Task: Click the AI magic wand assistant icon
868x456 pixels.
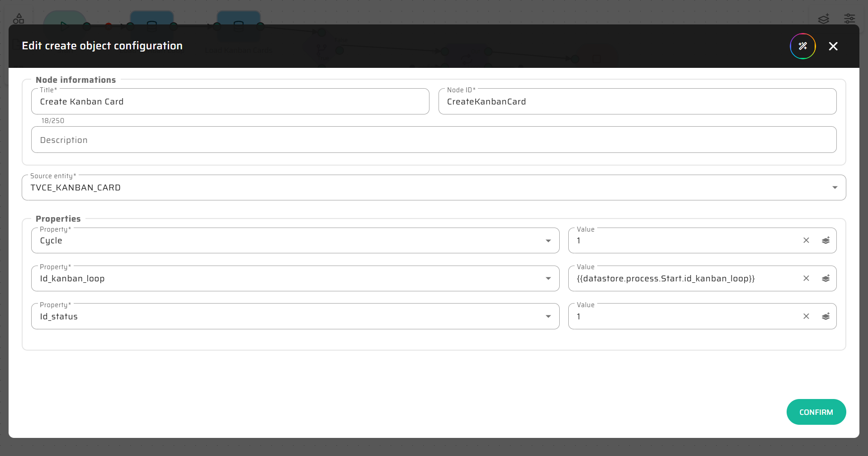Action: tap(802, 46)
